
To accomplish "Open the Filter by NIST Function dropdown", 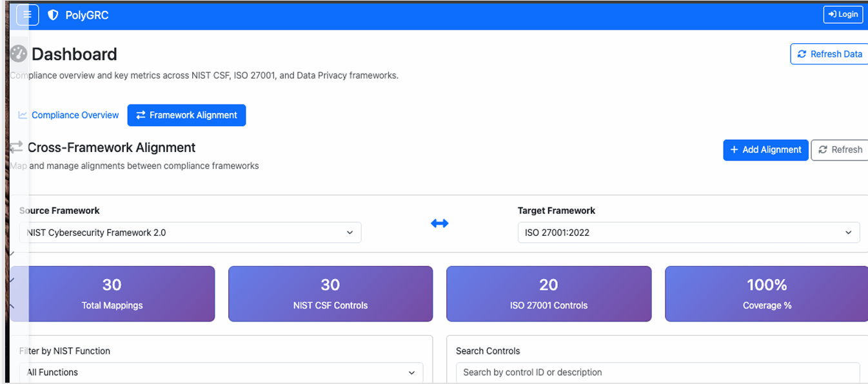I will point(221,372).
